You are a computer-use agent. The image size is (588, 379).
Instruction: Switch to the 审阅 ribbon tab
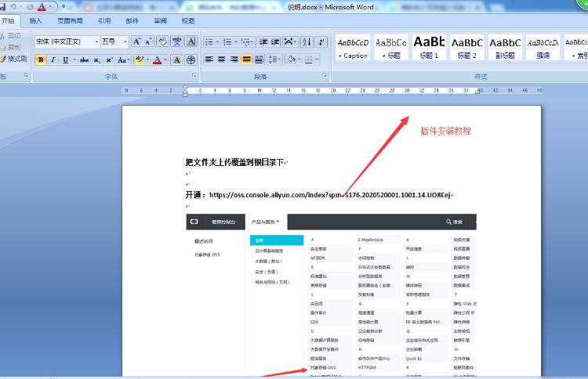point(160,21)
